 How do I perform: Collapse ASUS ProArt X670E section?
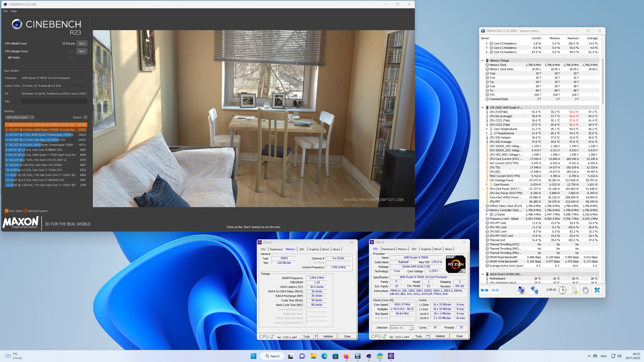pyautogui.click(x=482, y=274)
